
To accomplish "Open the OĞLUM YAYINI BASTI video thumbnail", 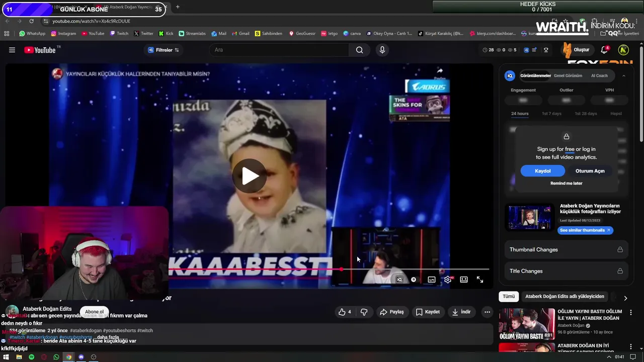I will pos(527,324).
